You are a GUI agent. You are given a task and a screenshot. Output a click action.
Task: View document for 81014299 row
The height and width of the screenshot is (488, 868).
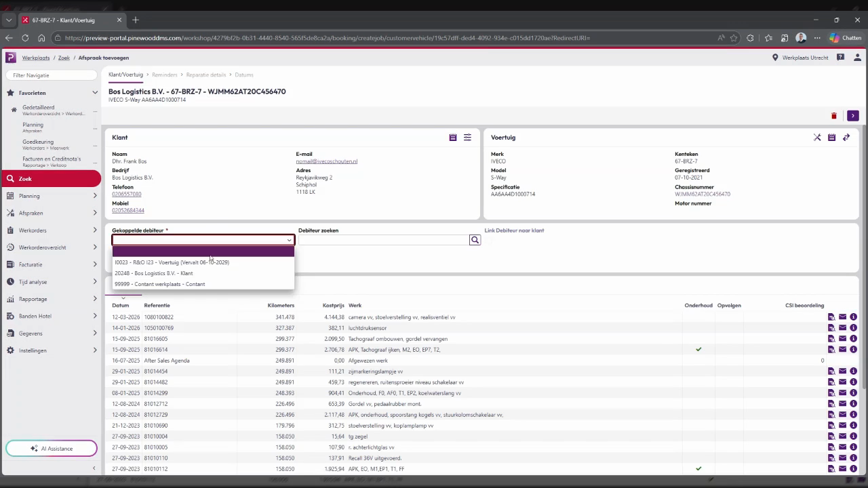point(831,393)
